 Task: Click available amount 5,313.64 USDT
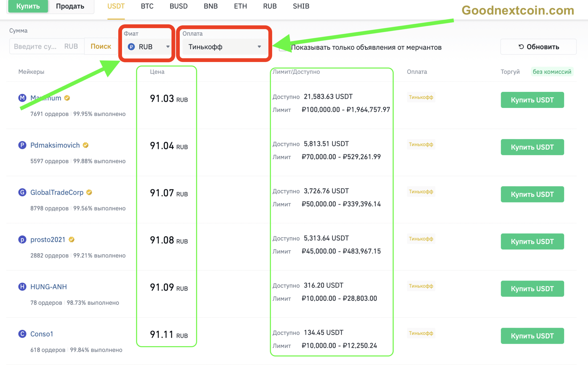[x=326, y=238]
